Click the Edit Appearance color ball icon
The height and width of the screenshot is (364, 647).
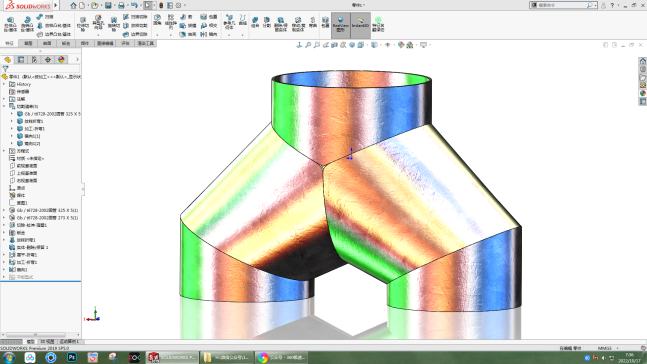(401, 45)
